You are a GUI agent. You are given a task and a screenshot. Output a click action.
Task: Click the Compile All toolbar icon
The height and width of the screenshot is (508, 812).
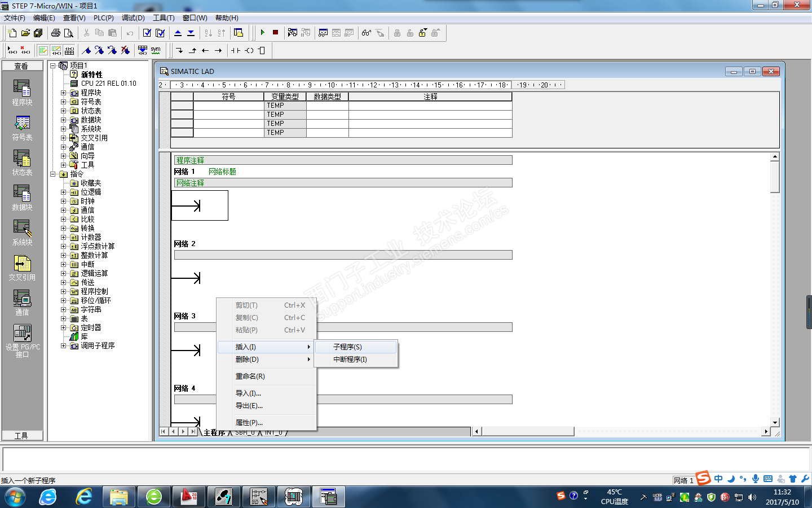coord(160,33)
